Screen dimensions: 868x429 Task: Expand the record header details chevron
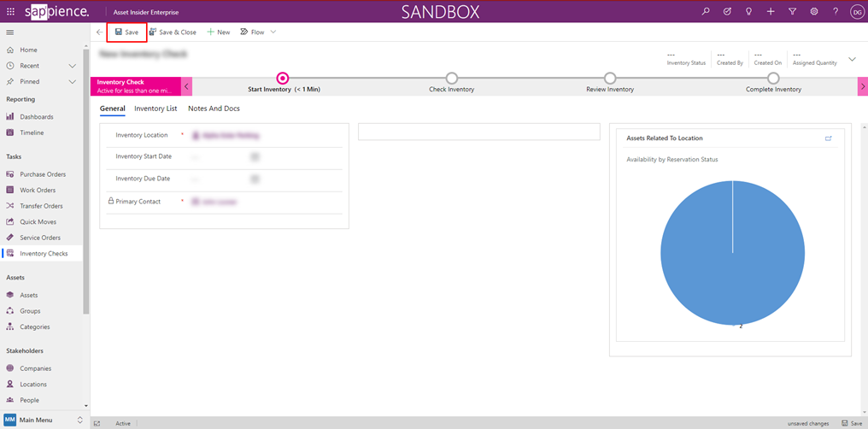tap(852, 59)
